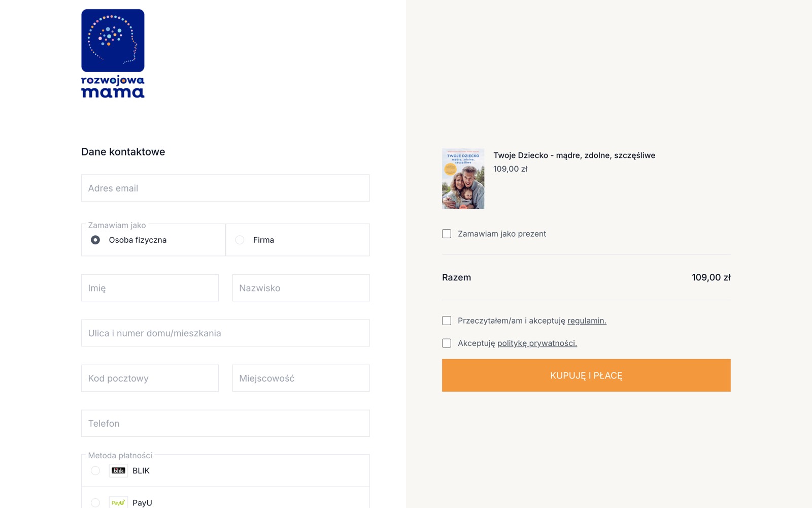This screenshot has width=812, height=508.
Task: Select the Osoba fizyczna radio option
Action: [x=95, y=240]
